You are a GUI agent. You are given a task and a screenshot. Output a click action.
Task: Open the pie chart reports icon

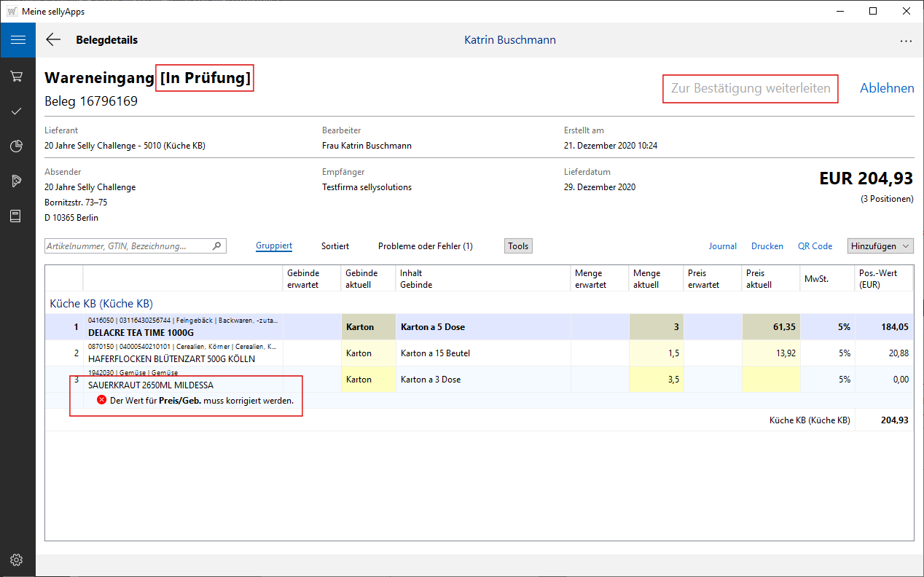(17, 146)
